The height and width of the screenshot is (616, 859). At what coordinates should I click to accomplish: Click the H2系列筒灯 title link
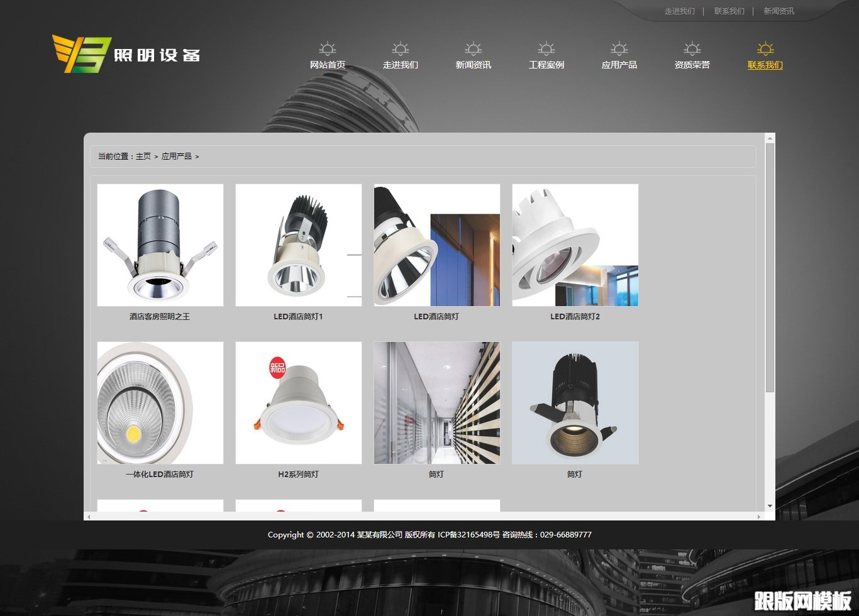pos(298,475)
